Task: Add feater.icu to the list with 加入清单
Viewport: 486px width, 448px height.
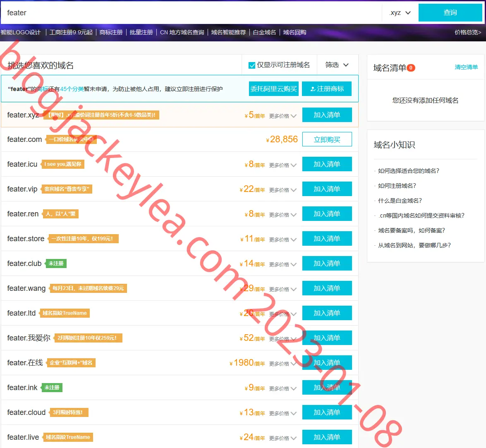Action: tap(327, 164)
